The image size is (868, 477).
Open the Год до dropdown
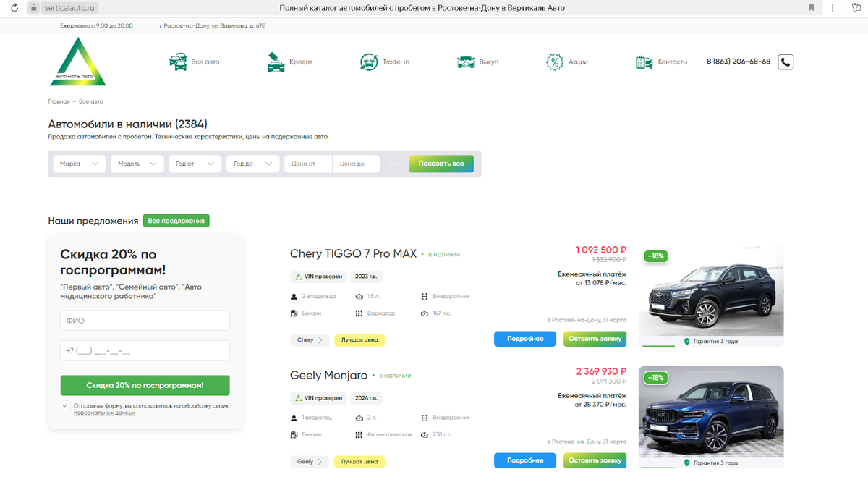252,164
